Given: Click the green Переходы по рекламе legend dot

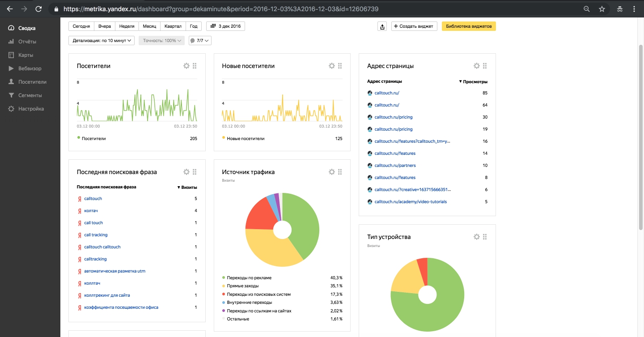Looking at the screenshot, I should pyautogui.click(x=224, y=278).
